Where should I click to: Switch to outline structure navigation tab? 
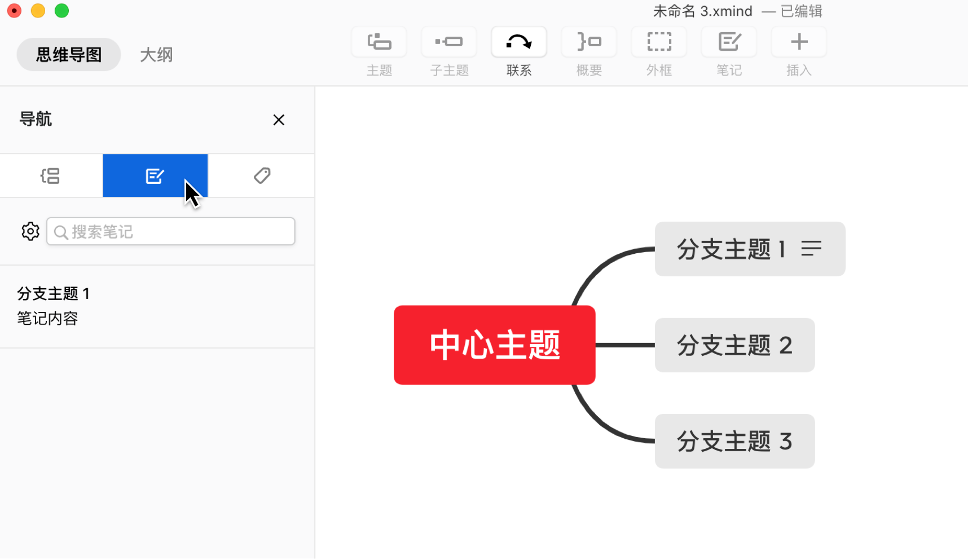(x=51, y=176)
